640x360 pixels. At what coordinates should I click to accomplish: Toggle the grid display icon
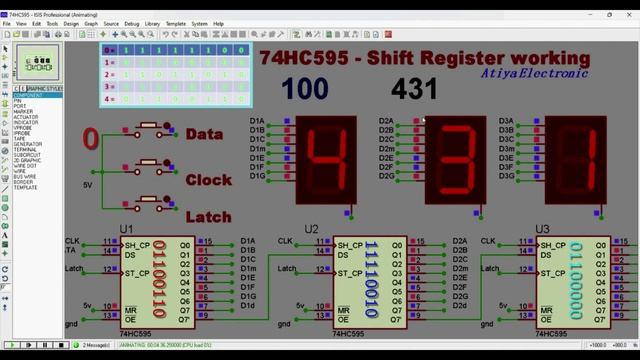91,35
